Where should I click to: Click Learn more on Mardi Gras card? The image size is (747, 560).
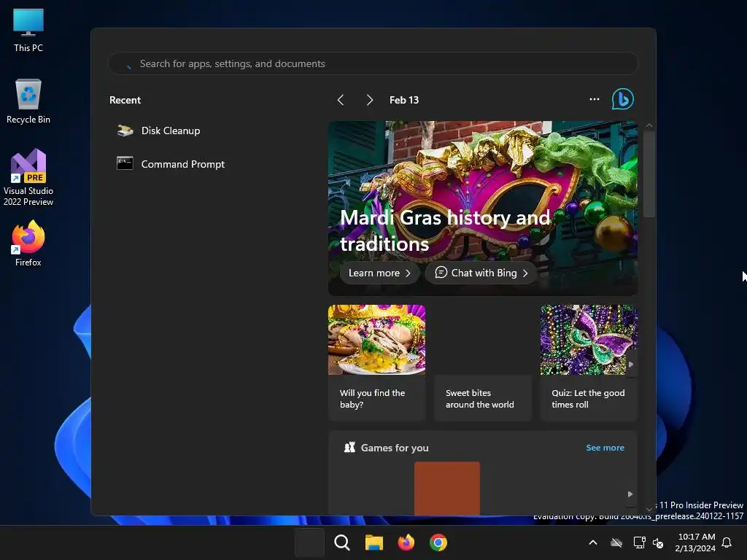[379, 273]
